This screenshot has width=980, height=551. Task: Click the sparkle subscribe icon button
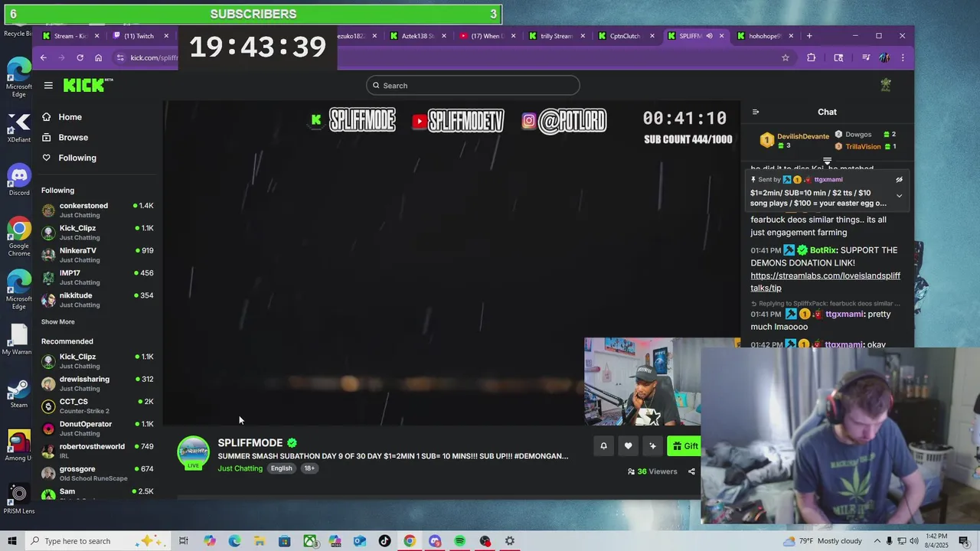[652, 446]
